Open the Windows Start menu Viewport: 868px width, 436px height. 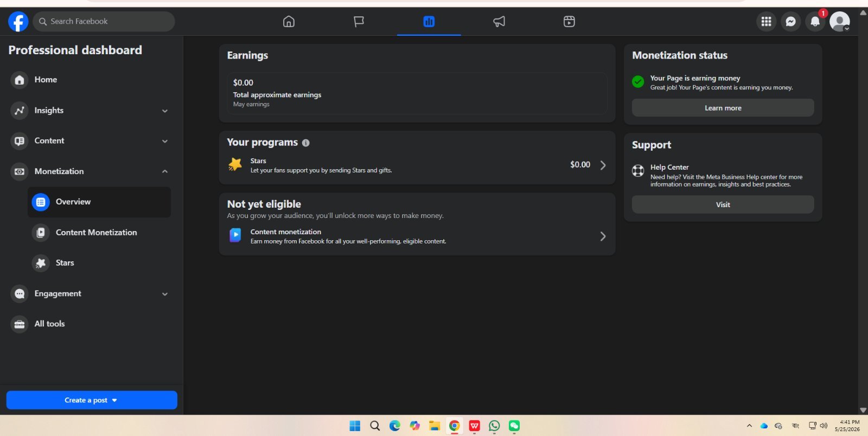pyautogui.click(x=355, y=426)
